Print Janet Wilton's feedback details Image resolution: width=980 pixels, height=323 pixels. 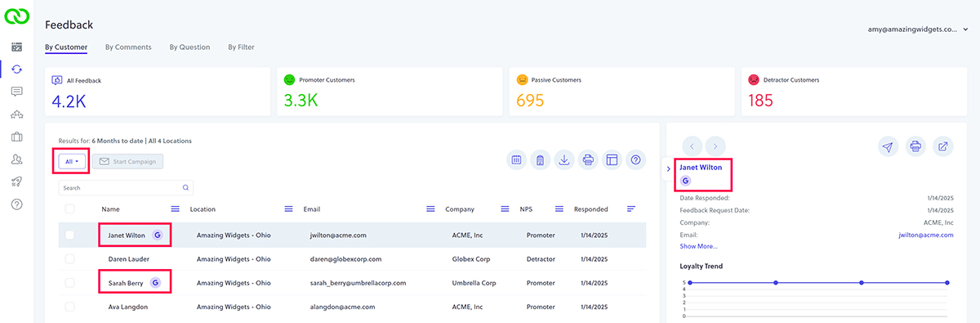click(915, 146)
